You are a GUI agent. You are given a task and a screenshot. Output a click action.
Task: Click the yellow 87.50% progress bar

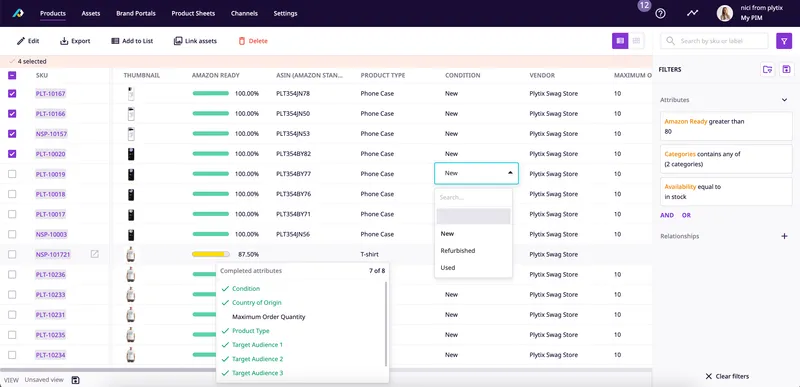(x=211, y=254)
